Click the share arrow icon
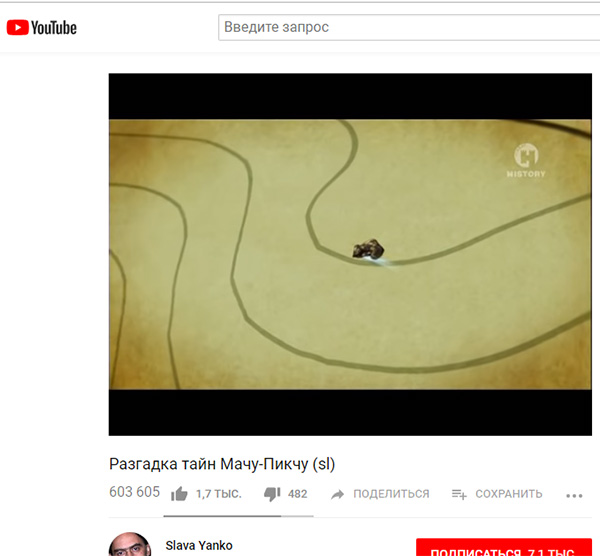600x556 pixels. [x=337, y=494]
